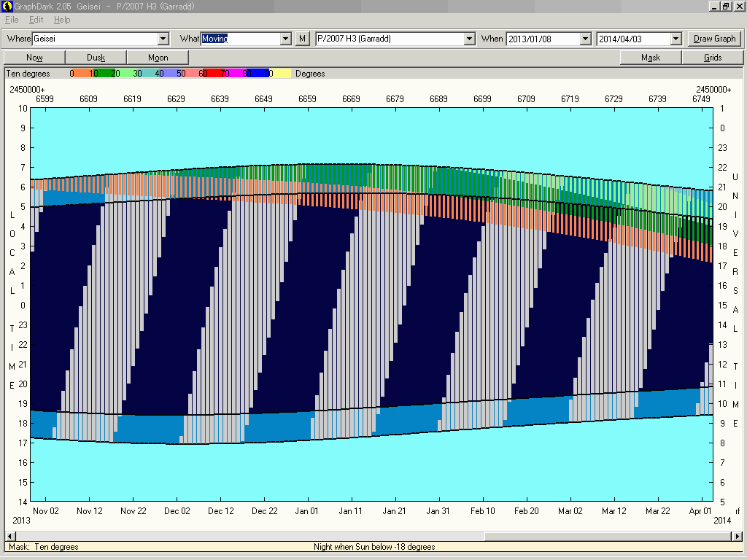Click the "When" label
This screenshot has height=560, width=747.
click(492, 39)
